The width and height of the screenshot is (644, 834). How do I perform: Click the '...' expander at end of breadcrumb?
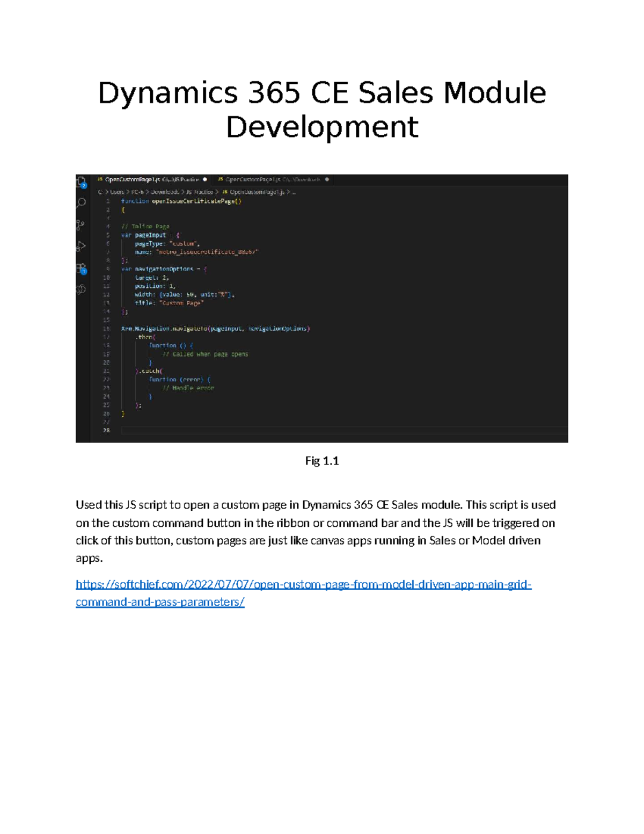pos(294,192)
